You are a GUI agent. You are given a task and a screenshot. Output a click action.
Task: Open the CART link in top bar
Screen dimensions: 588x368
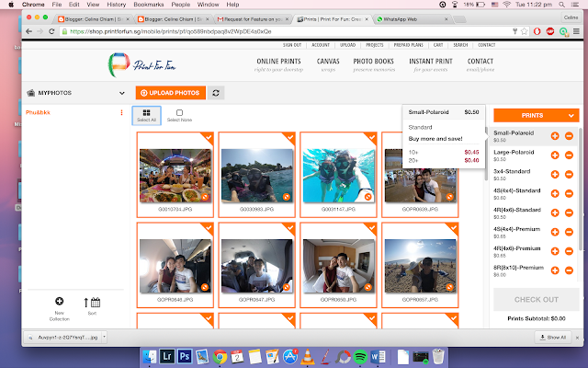click(438, 45)
